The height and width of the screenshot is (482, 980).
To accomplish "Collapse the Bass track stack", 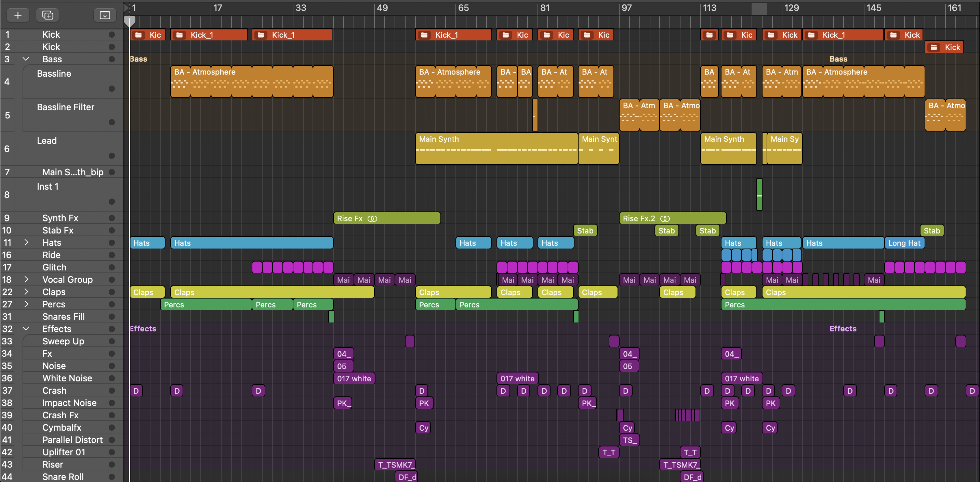I will pos(26,59).
